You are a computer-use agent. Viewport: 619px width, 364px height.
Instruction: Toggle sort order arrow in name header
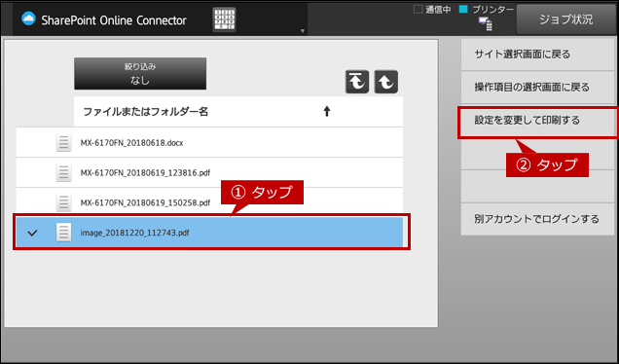click(x=326, y=111)
